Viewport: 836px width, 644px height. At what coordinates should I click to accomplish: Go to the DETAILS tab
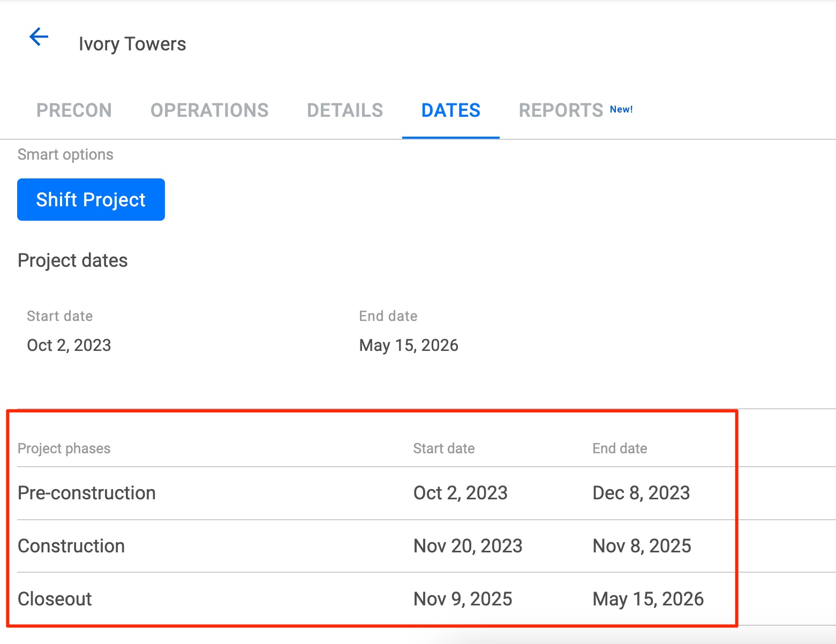tap(345, 110)
